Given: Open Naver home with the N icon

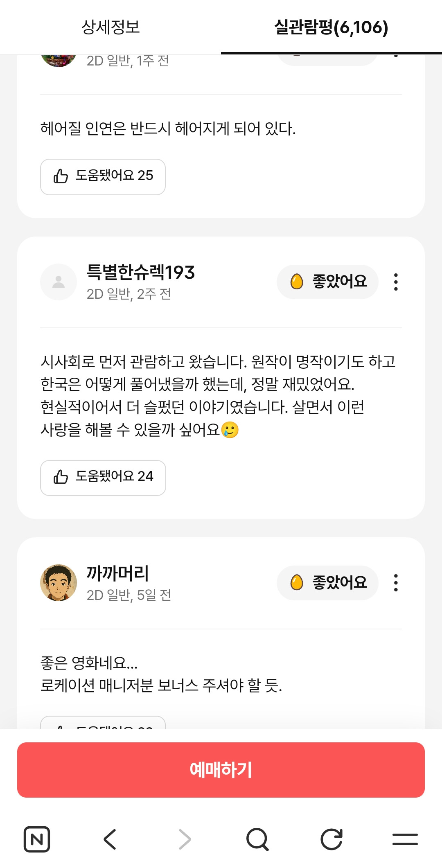Looking at the screenshot, I should (x=37, y=839).
